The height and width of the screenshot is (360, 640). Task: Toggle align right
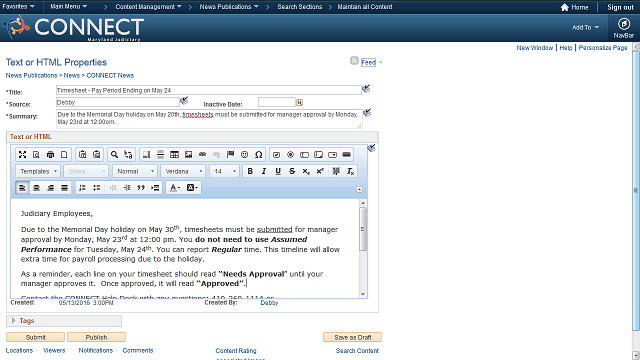tap(50, 188)
